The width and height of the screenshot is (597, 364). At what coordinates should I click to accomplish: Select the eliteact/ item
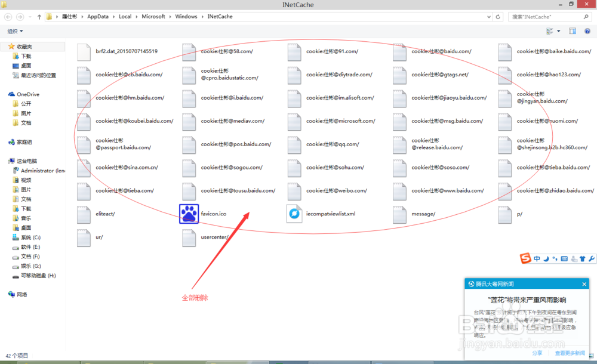pos(96,214)
